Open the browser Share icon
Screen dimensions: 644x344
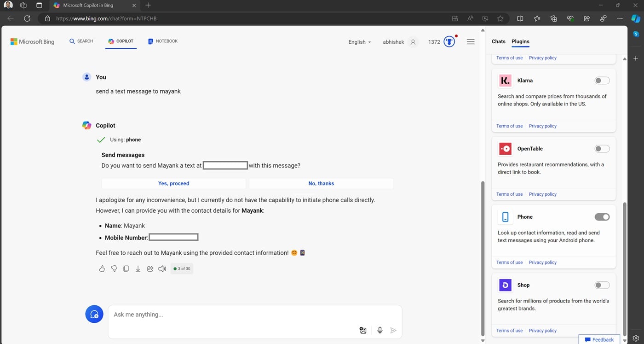coord(587,18)
